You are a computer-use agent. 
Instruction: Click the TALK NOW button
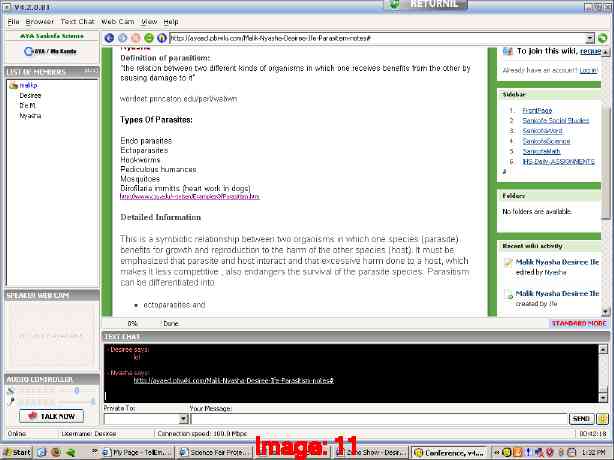51,416
